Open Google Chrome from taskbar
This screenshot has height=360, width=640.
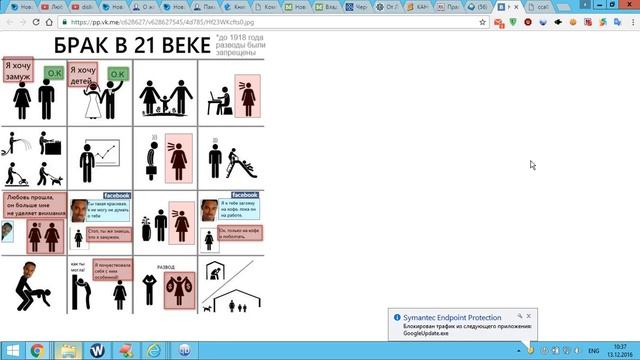(x=37, y=350)
